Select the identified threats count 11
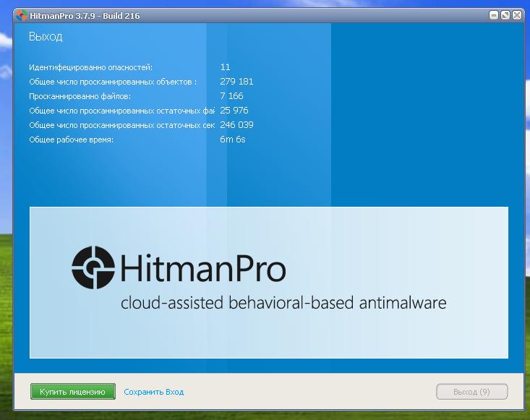 tap(225, 67)
